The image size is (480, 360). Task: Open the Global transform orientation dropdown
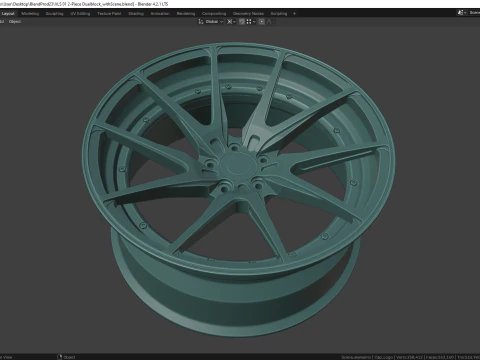(214, 22)
